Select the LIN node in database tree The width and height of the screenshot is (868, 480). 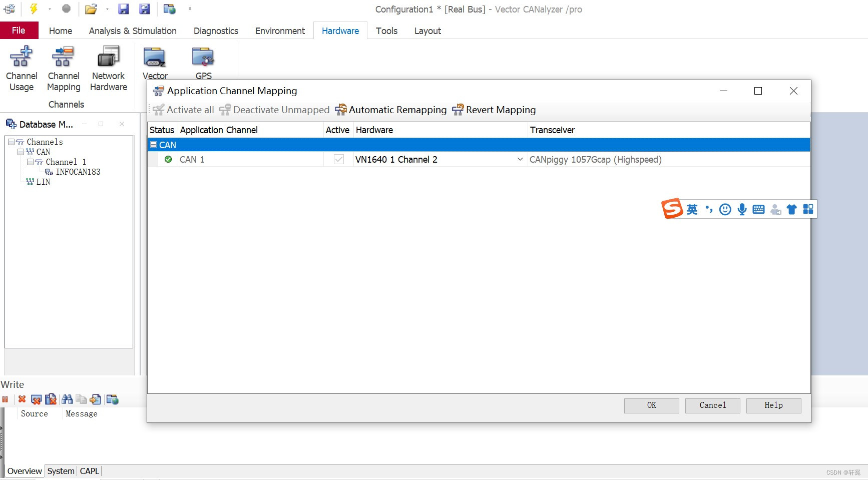(43, 182)
